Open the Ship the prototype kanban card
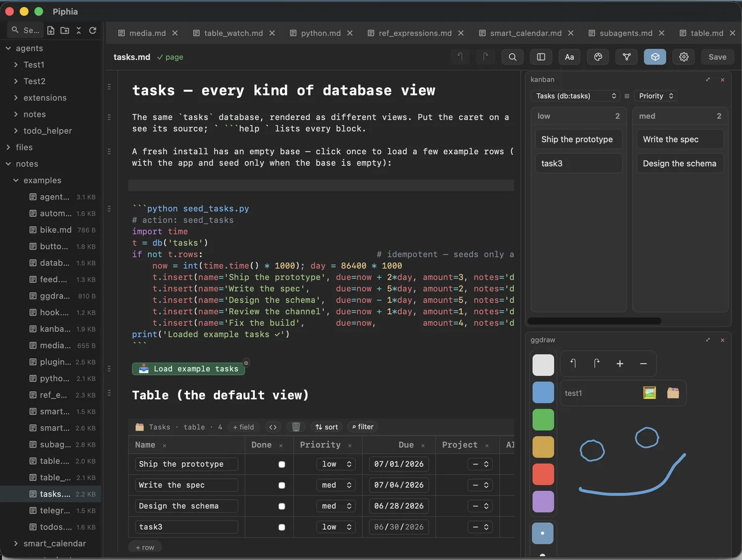Viewport: 742px width, 560px height. pos(578,140)
